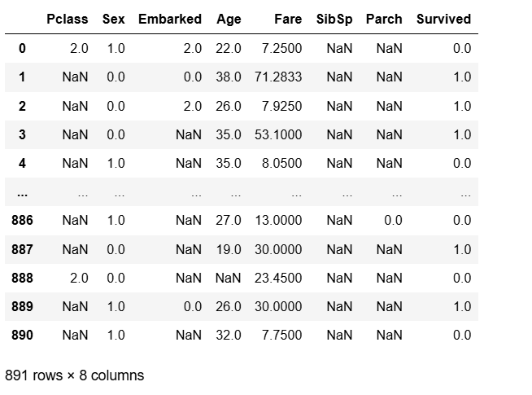
Task: Select the Sex column header
Action: [x=114, y=19]
